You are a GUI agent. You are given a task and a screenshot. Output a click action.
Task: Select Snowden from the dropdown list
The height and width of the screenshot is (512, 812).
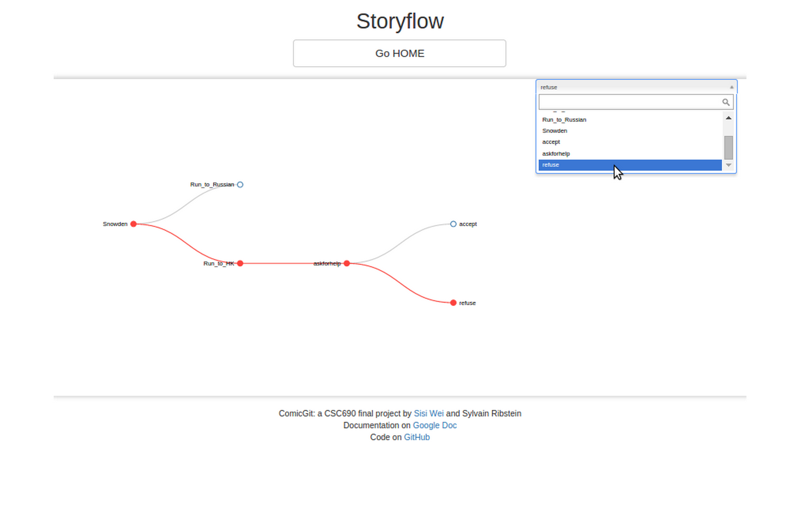554,131
